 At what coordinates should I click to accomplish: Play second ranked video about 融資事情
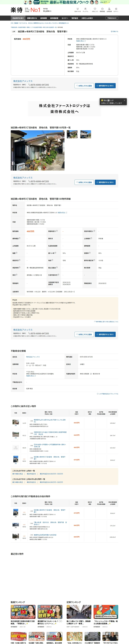[50, 612]
